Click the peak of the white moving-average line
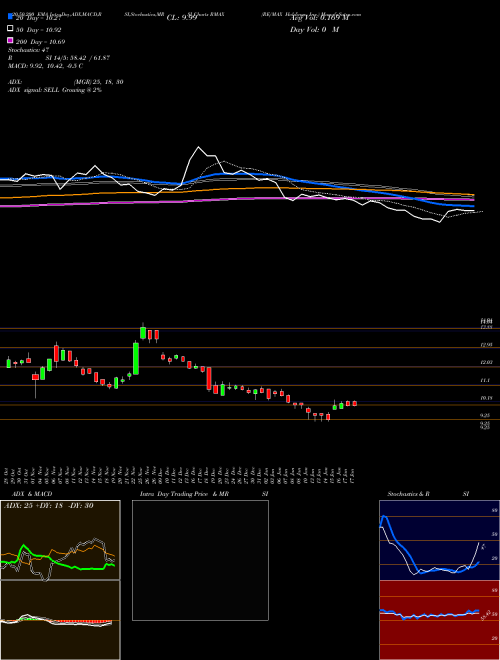 [199, 147]
